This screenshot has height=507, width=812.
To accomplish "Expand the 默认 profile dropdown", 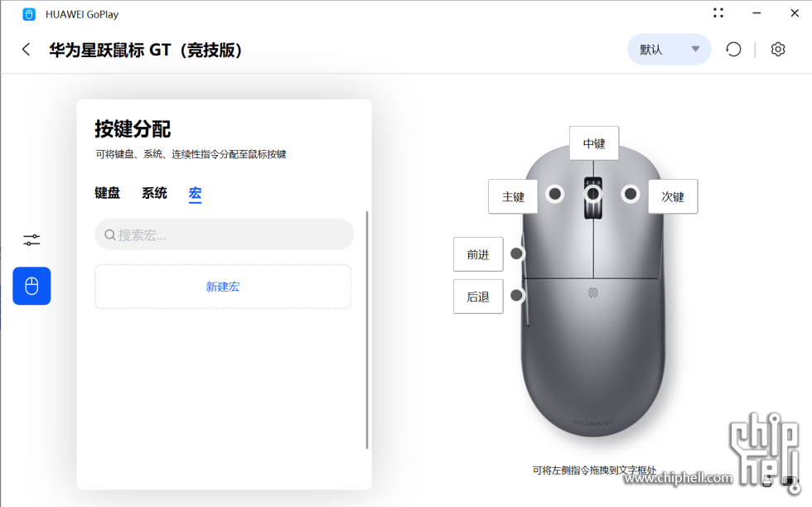I will point(669,50).
